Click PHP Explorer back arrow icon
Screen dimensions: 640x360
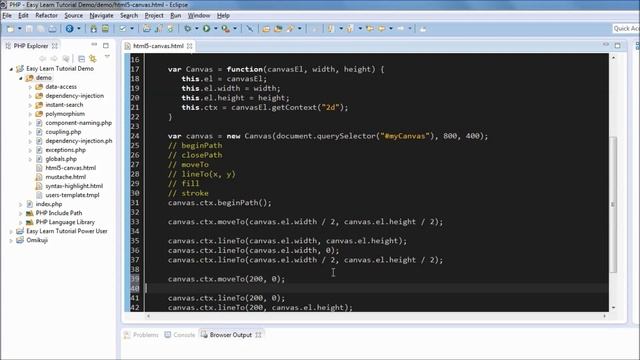(x=42, y=59)
